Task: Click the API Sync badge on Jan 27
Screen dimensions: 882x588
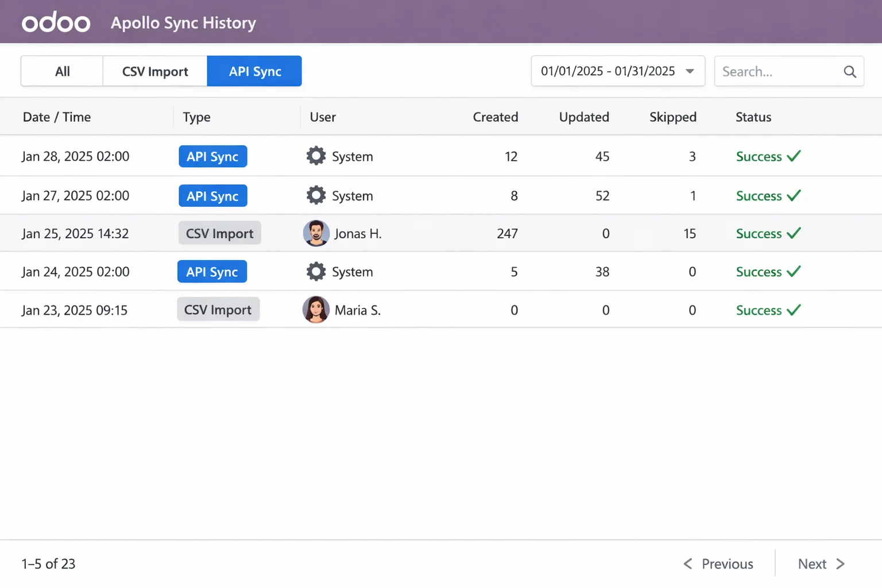Action: coord(213,196)
